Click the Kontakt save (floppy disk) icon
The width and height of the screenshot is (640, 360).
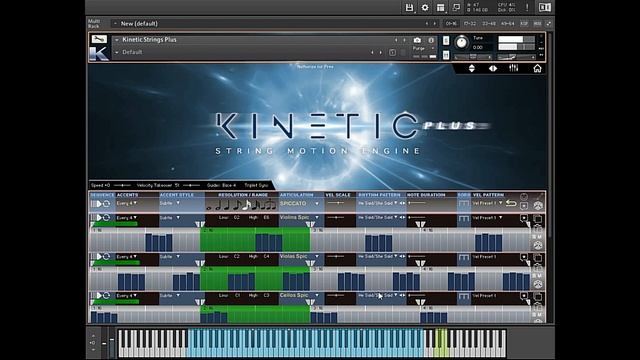click(409, 8)
